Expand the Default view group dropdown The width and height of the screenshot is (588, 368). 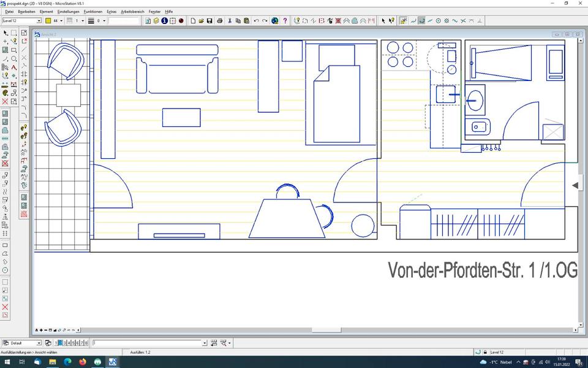pyautogui.click(x=39, y=343)
